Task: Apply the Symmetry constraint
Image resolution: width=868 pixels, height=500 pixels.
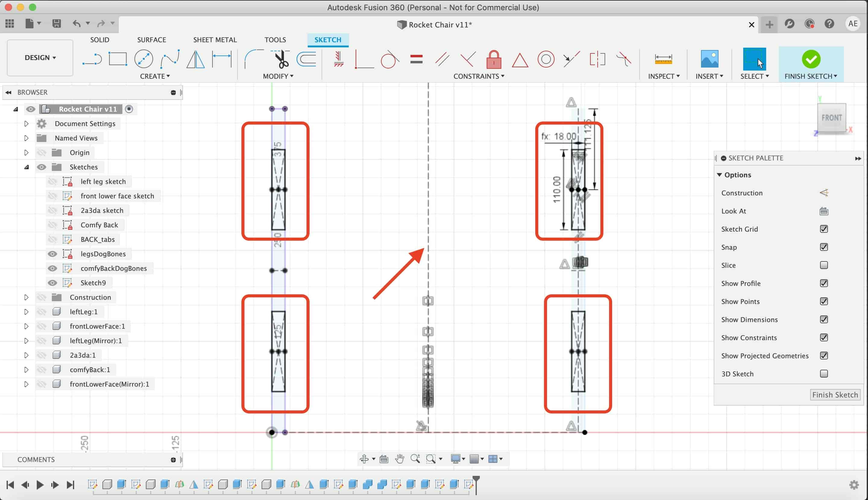Action: (597, 59)
